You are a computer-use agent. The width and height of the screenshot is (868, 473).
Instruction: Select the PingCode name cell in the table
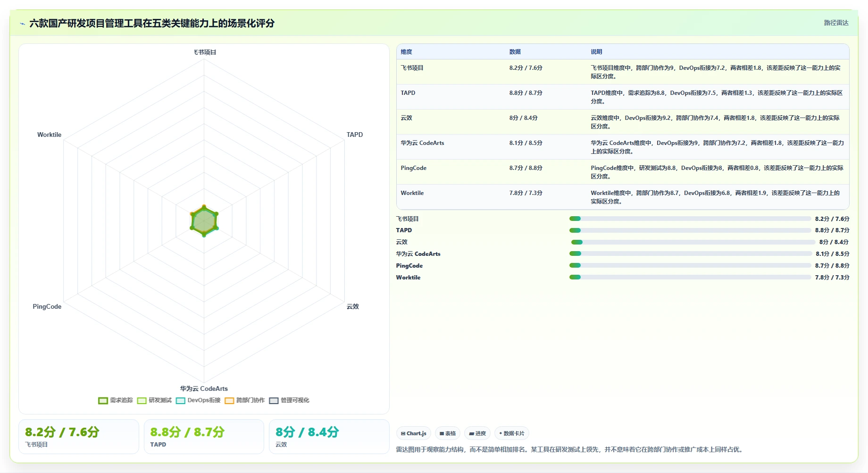[x=451, y=172]
